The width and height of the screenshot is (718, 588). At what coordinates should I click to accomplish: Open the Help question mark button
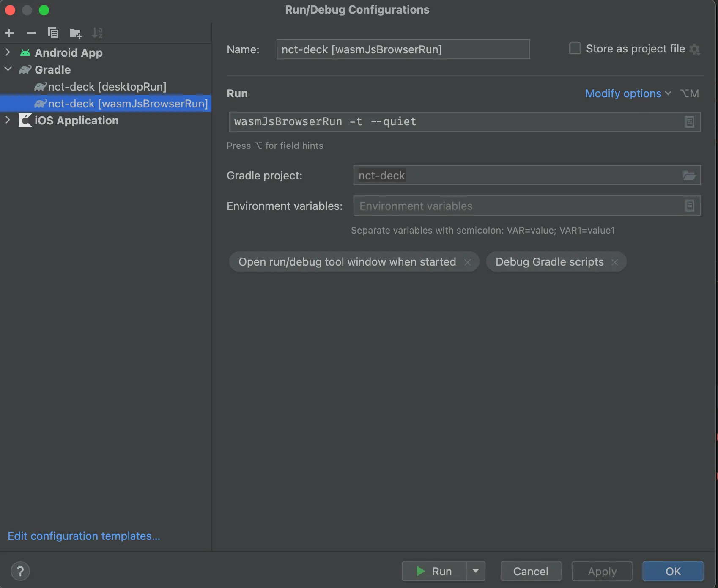point(20,571)
